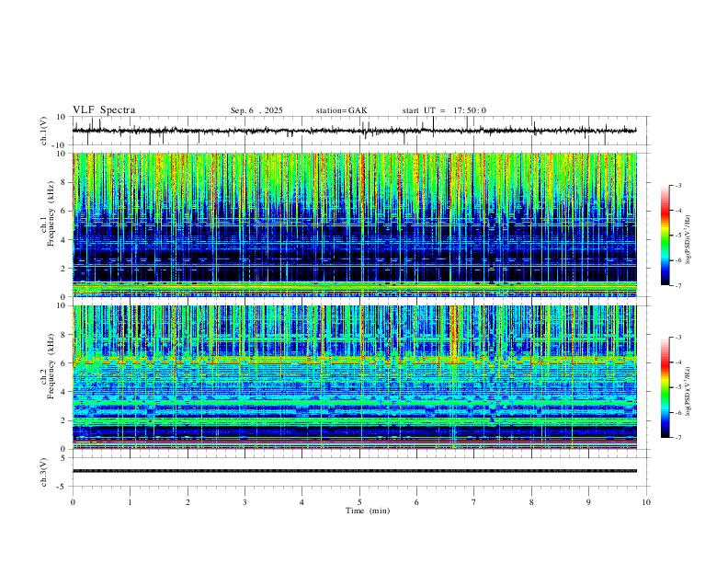Click the "start UT = 17:50:0" header text
Viewport: 728px width, 563px height.
[x=444, y=110]
